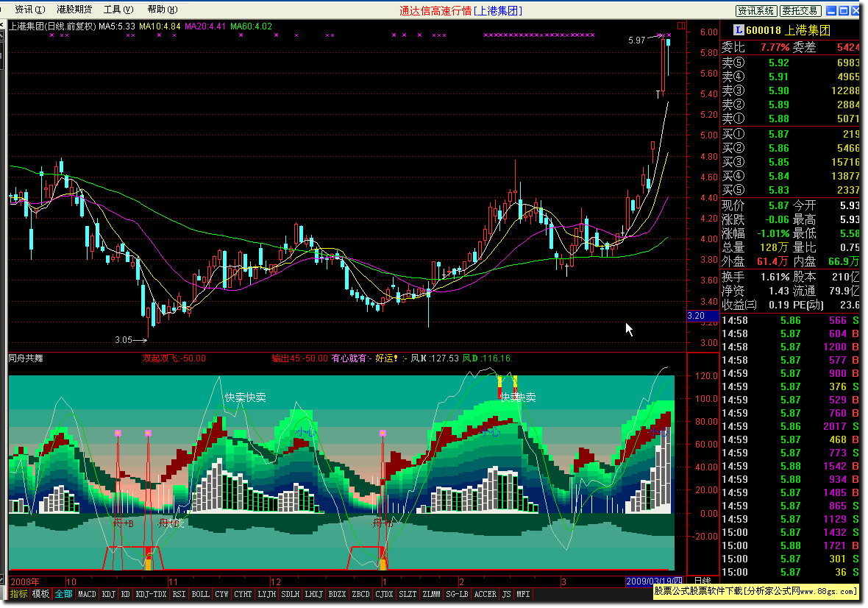Click the MA60:4.02 label
This screenshot has height=608, width=868.
click(x=252, y=26)
